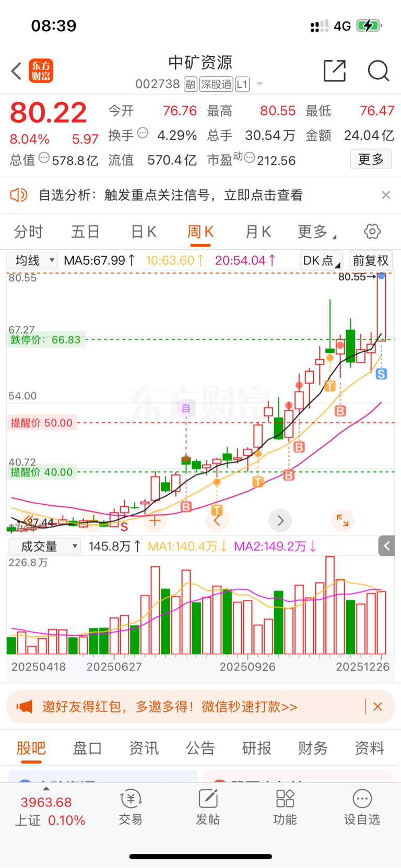Tap the blue S signal marker
This screenshot has height=868, width=401.
[x=381, y=374]
